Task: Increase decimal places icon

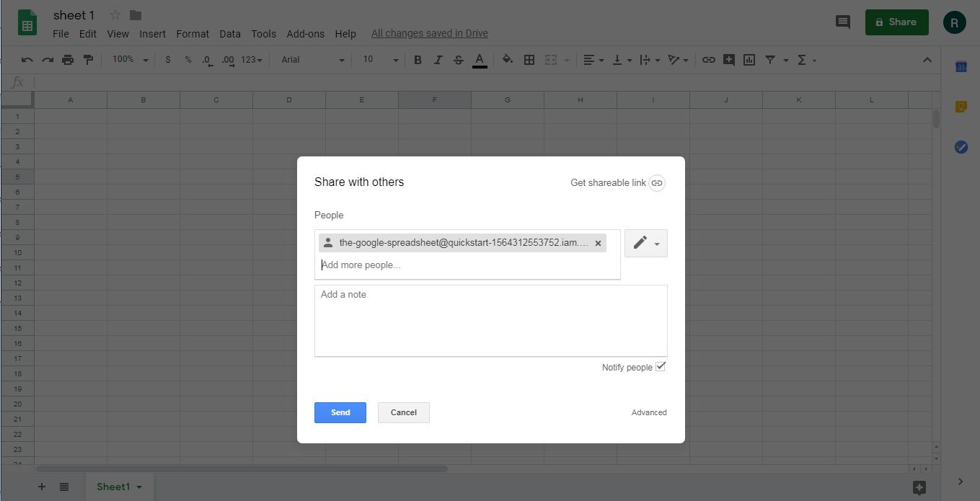Action: (228, 60)
